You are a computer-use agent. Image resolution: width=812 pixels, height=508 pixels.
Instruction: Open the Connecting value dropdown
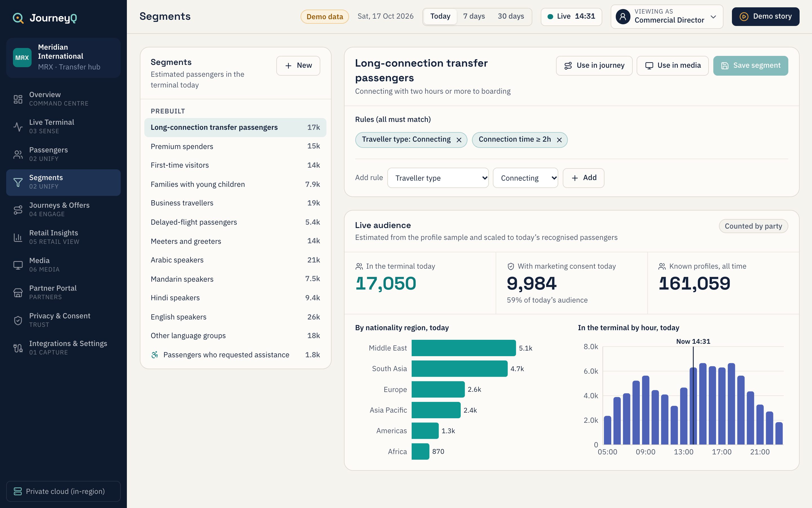click(525, 178)
